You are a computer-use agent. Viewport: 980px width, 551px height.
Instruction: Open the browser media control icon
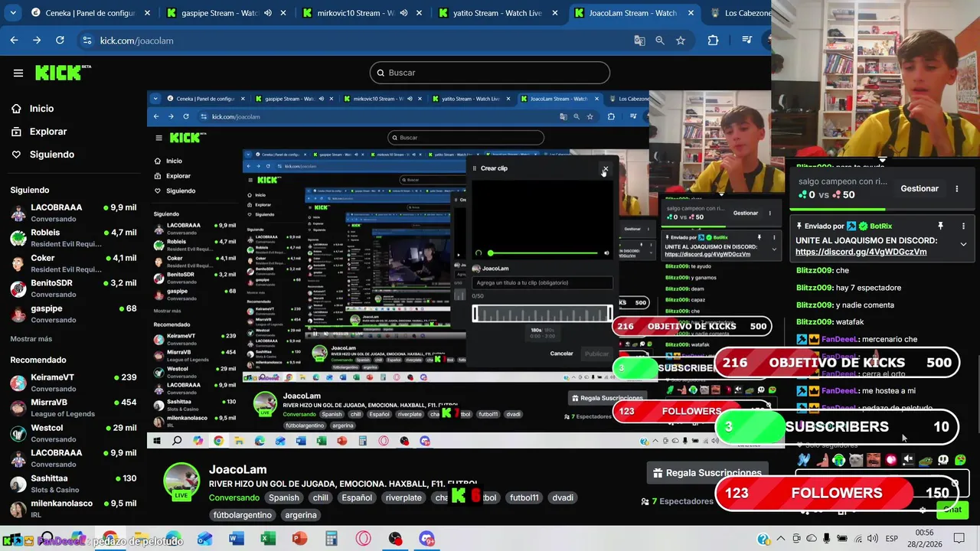747,41
